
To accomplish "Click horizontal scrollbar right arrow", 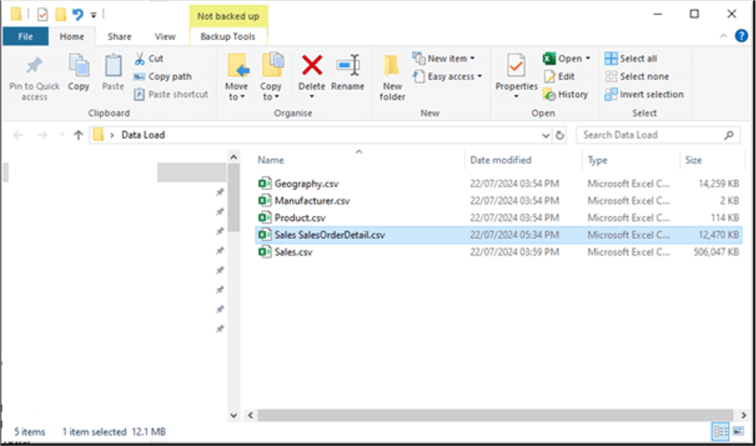I will [743, 415].
